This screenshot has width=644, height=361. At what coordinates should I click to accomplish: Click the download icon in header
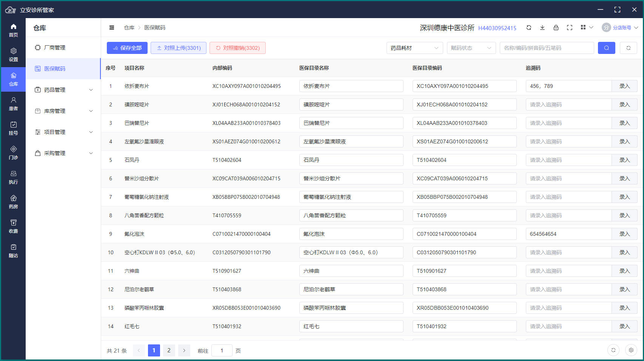click(542, 28)
